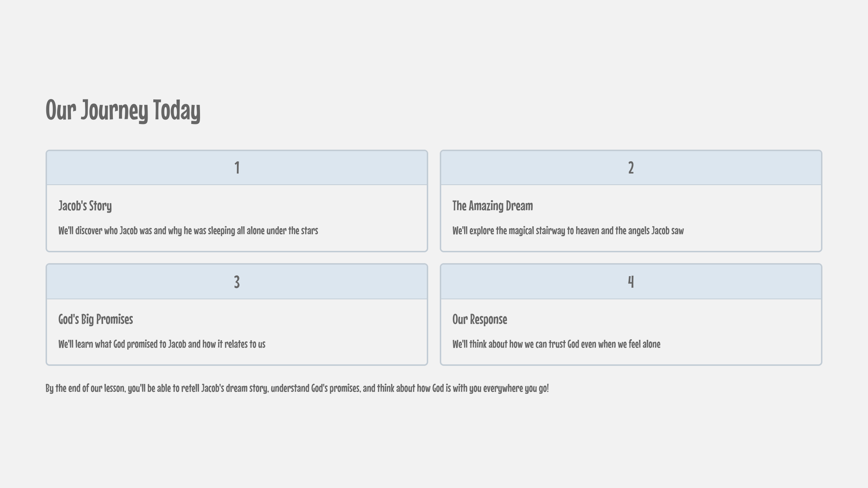Select the number 4 card header
The width and height of the screenshot is (868, 488).
[631, 282]
